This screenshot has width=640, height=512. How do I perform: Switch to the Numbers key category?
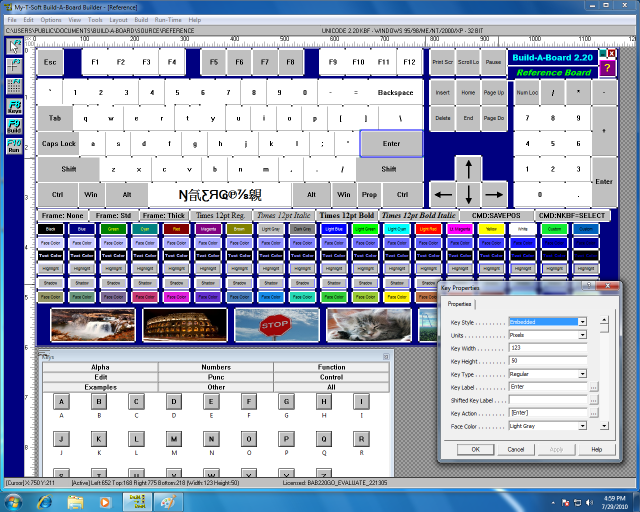pos(215,367)
